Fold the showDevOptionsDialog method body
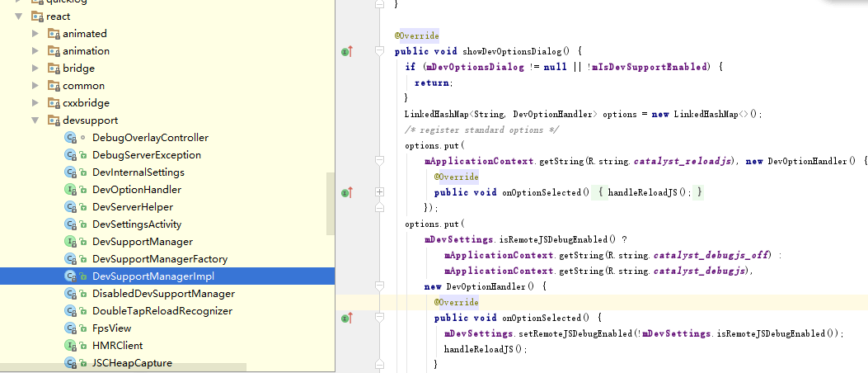868x373 pixels. [x=379, y=51]
